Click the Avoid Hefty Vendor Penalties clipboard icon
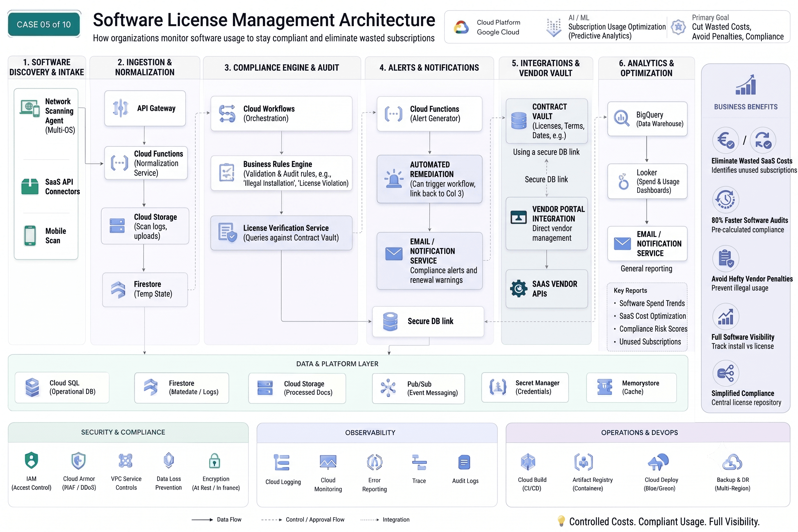This screenshot has height=532, width=798. pos(726,258)
